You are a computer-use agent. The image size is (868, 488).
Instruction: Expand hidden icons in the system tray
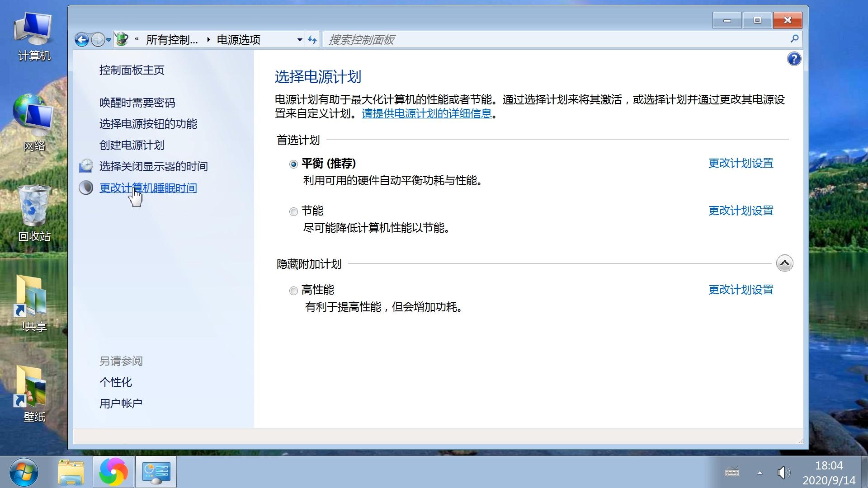pos(759,473)
